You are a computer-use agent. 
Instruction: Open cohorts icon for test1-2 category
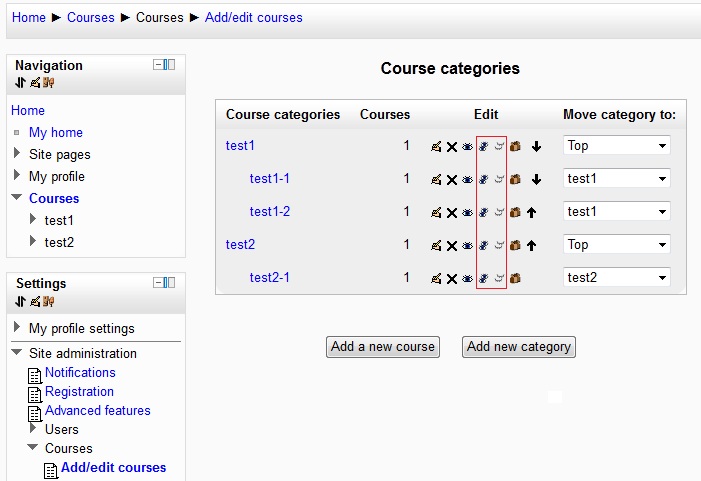tap(515, 212)
